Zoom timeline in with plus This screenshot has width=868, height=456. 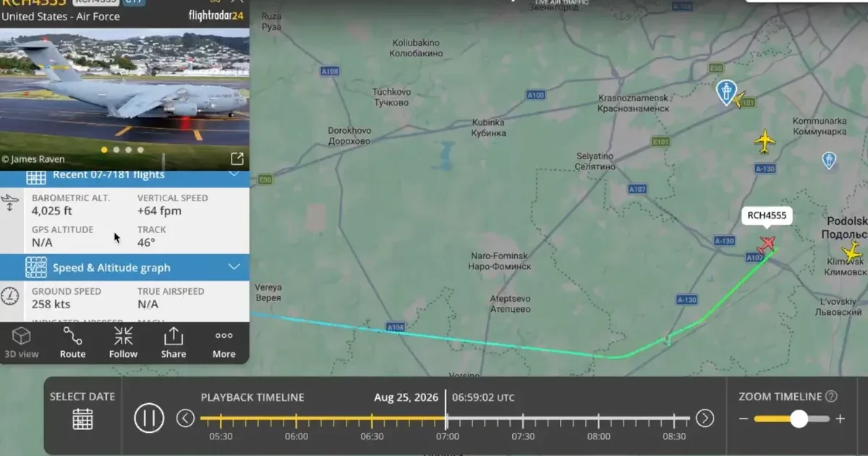[840, 419]
